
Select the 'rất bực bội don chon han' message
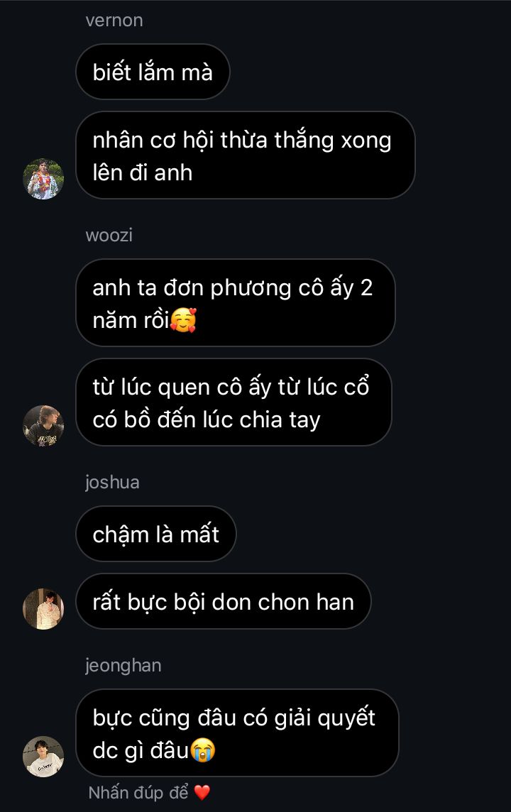tap(223, 601)
